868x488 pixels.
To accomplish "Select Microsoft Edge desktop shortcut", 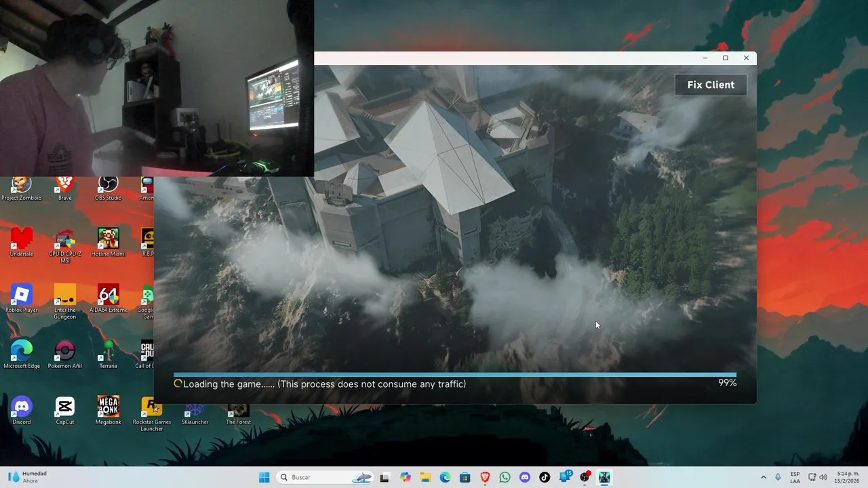I will [x=22, y=354].
